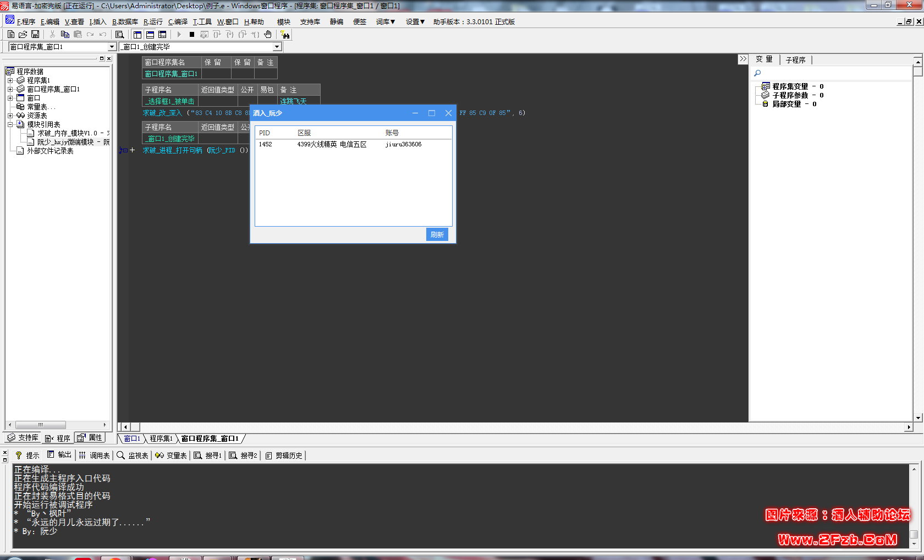The height and width of the screenshot is (560, 924).
Task: Click the Find magnifier toolbar icon
Action: (119, 34)
